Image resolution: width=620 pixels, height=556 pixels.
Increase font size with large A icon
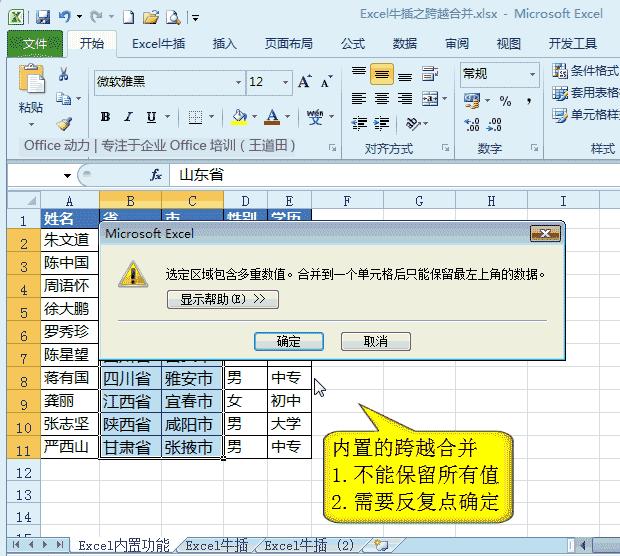click(x=304, y=82)
